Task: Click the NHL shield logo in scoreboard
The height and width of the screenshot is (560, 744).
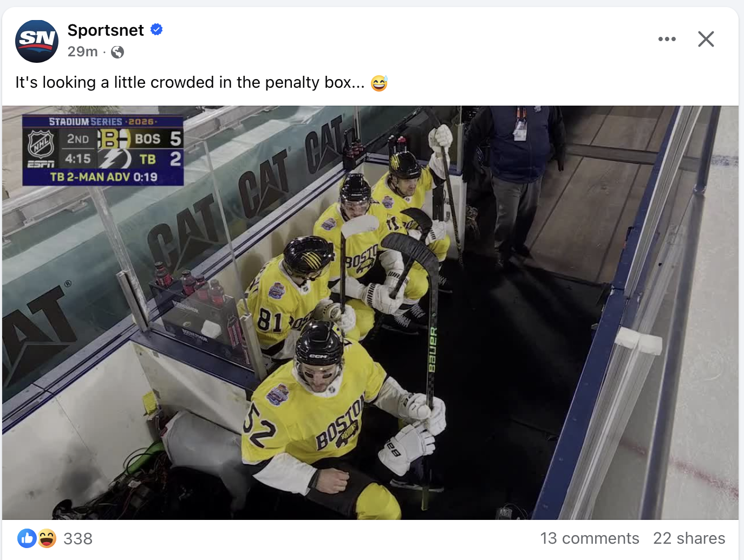Action: tap(41, 144)
